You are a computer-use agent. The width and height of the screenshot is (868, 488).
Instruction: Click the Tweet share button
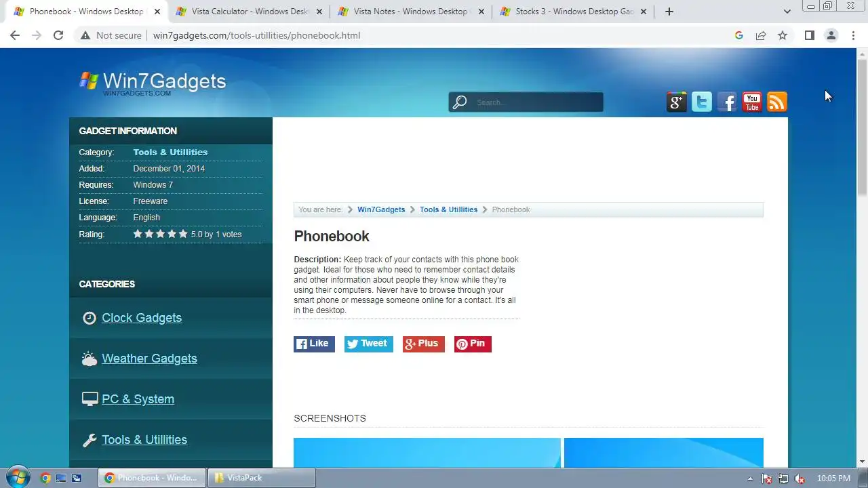[368, 344]
